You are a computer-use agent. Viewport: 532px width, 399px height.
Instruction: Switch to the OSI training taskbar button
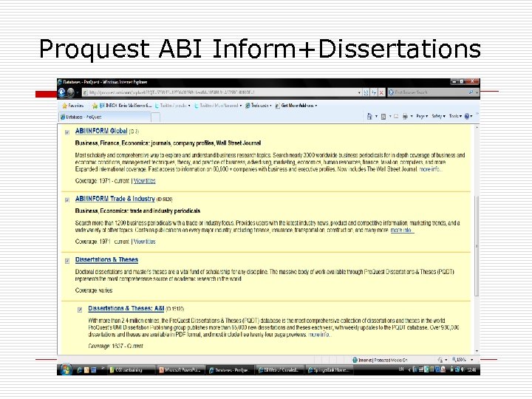coord(132,370)
